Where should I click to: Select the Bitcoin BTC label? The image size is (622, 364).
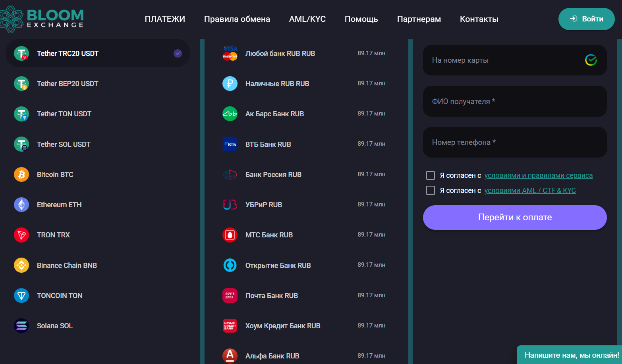55,175
